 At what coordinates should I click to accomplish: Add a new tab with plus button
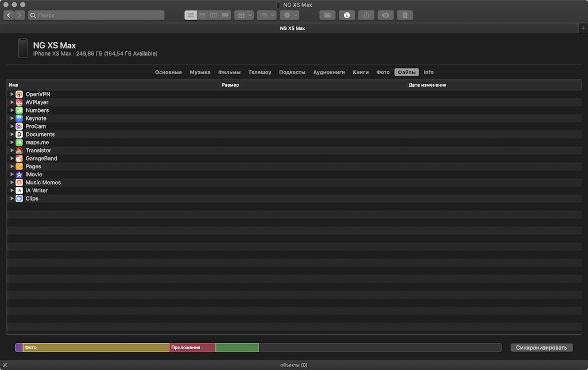tap(583, 28)
